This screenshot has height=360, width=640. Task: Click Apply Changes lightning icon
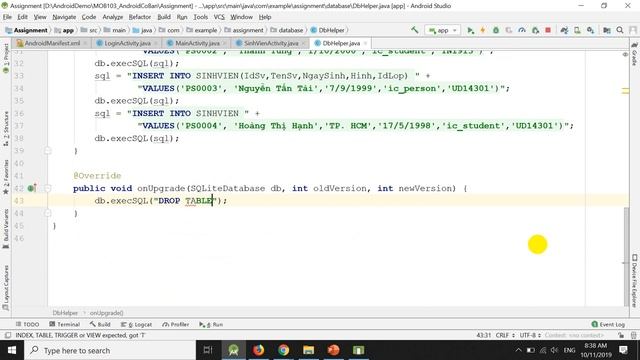click(x=483, y=30)
